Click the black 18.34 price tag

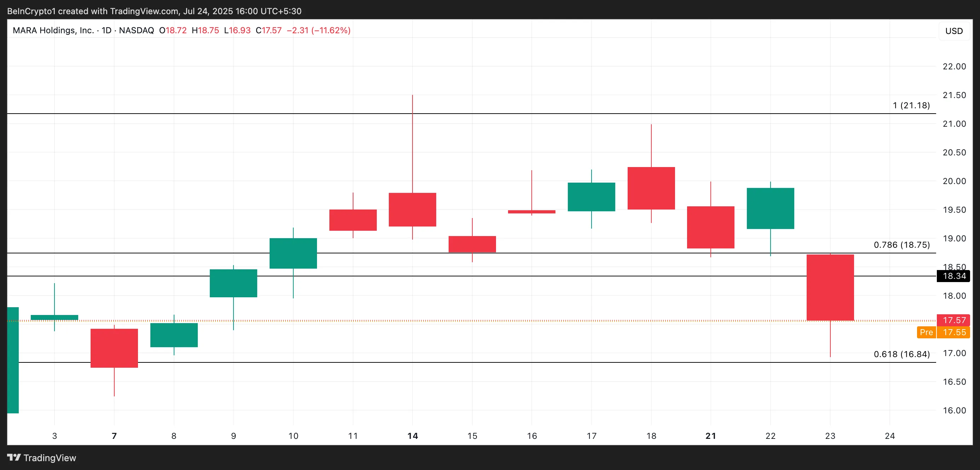[953, 276]
